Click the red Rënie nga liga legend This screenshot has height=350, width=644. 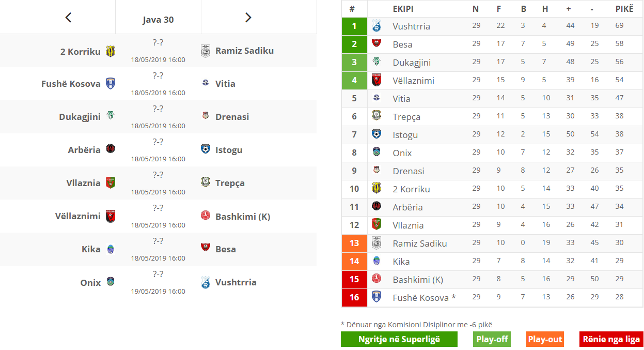click(611, 339)
